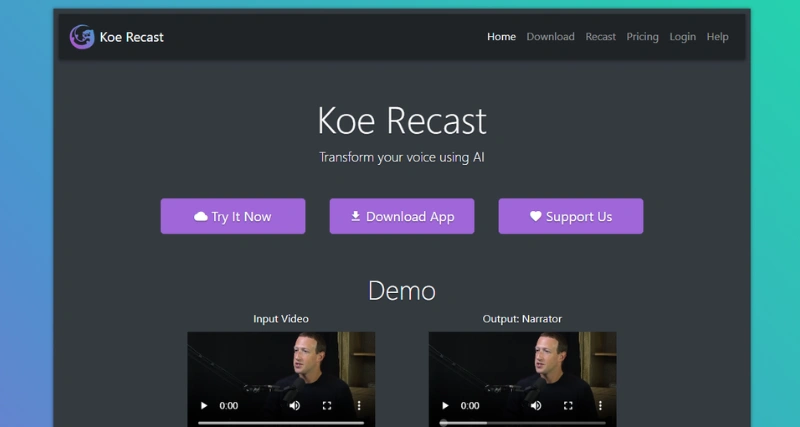Click the Download App button

[402, 216]
